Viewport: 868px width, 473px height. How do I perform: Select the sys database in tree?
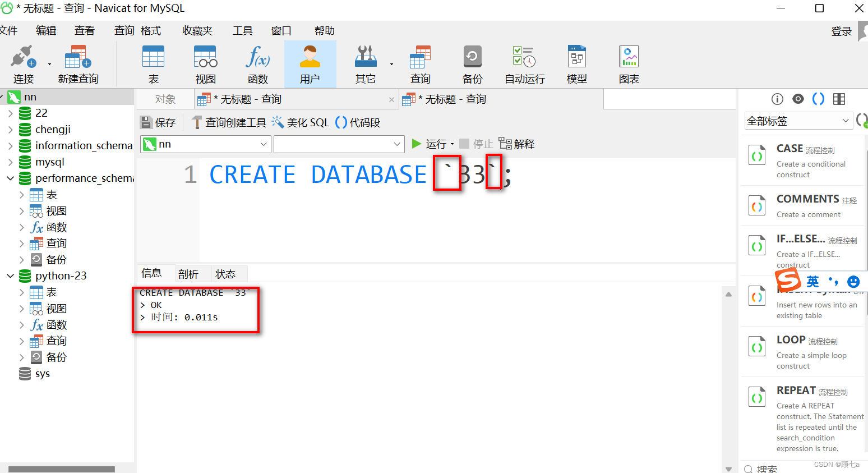click(42, 374)
